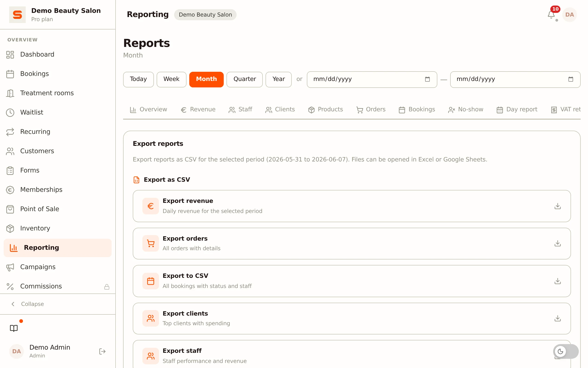Click the Demo Beauty Salon Pro plan header

point(58,14)
